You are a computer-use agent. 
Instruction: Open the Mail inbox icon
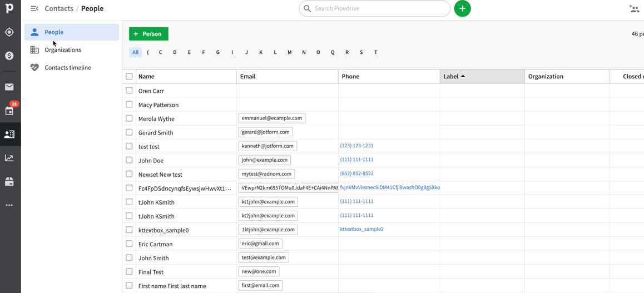coord(9,87)
